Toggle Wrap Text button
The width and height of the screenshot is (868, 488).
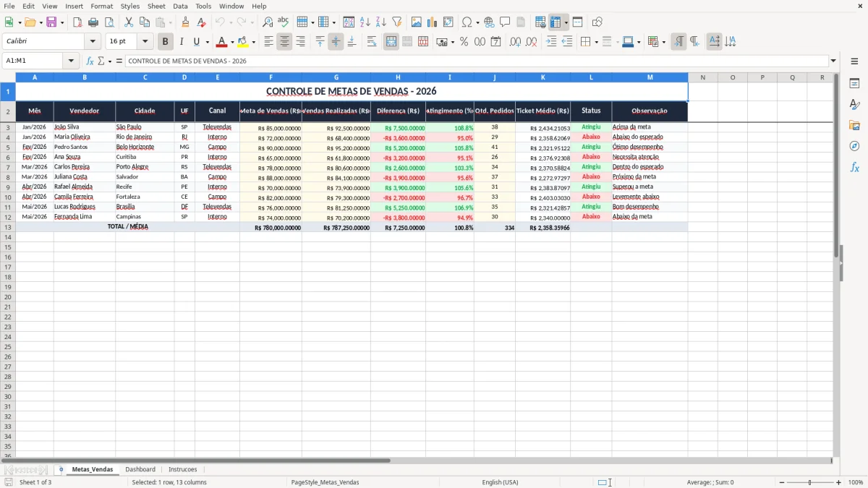click(372, 42)
